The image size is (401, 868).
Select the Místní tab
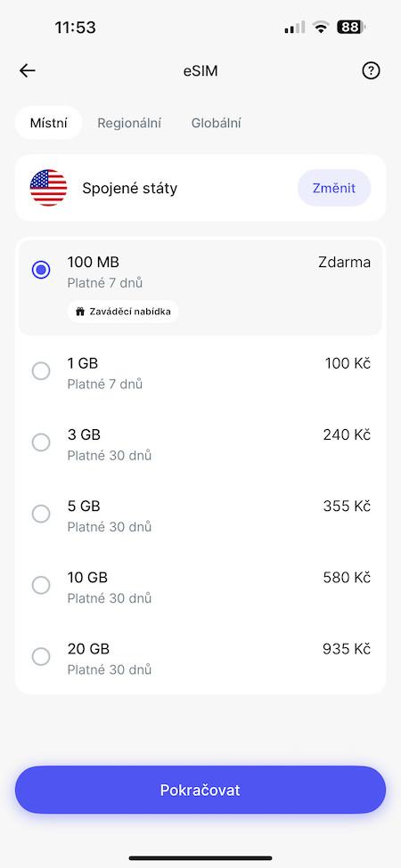pyautogui.click(x=49, y=123)
